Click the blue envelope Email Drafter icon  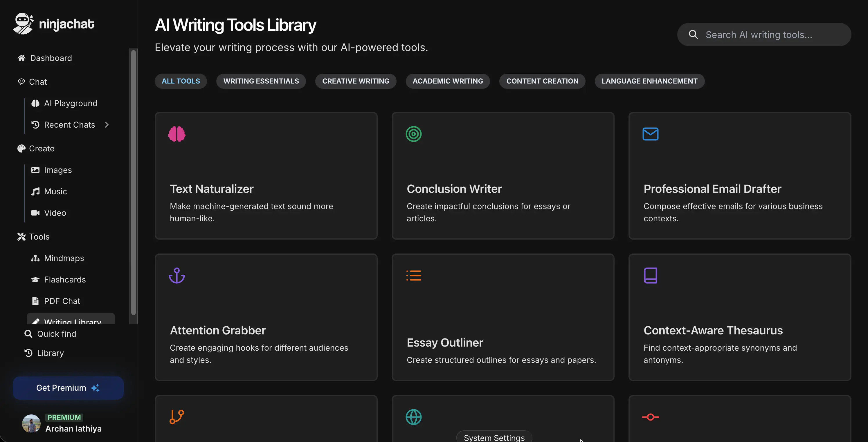click(650, 134)
